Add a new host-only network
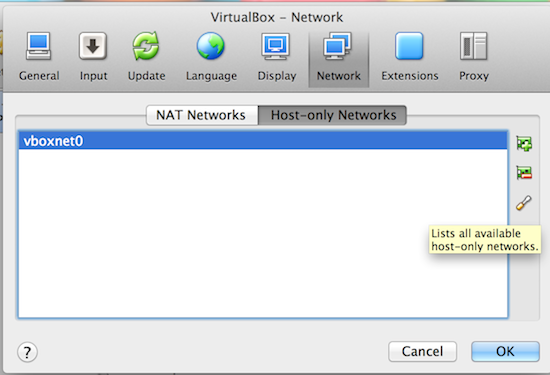 (524, 143)
